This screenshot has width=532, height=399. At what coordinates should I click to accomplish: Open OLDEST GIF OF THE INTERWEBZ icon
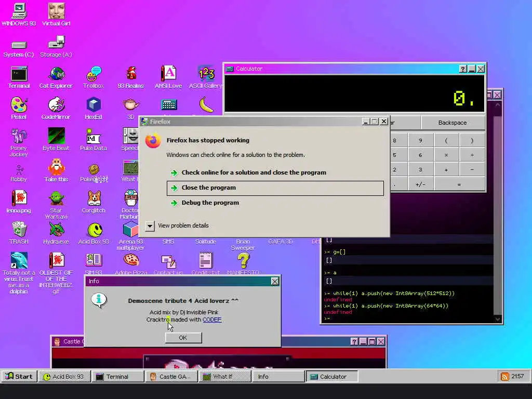[x=56, y=273]
